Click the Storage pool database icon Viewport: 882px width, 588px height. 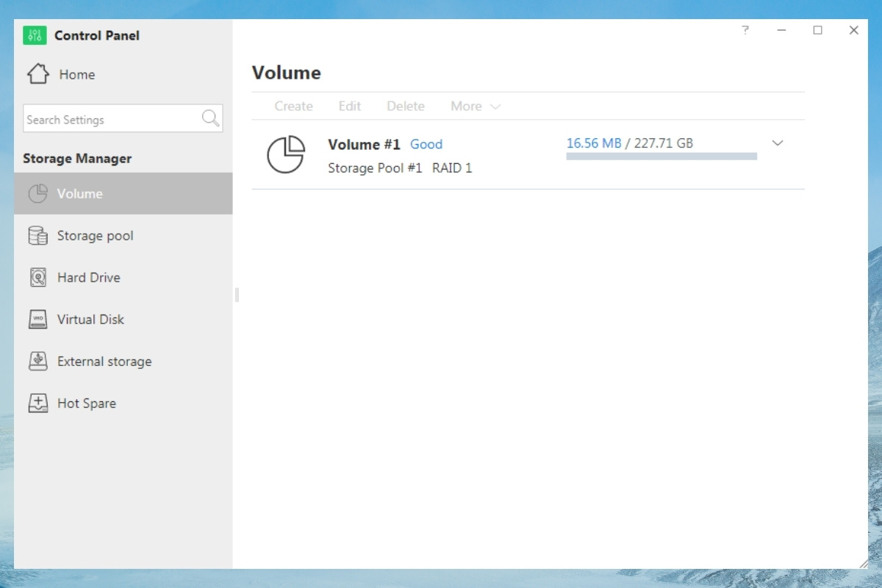point(37,236)
